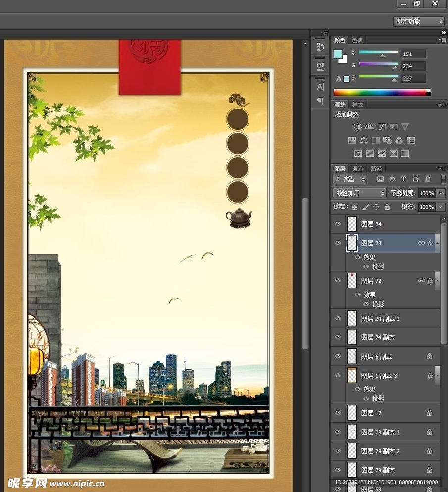The width and height of the screenshot is (448, 492).
Task: Click the Color Balance adjustment icon
Action: (x=364, y=141)
